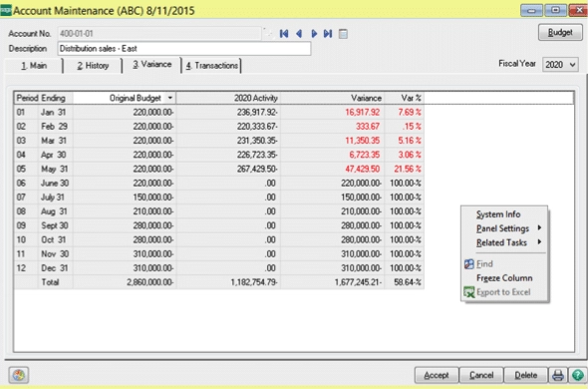The height and width of the screenshot is (389, 588).
Task: Go to the last account record
Action: tap(328, 34)
